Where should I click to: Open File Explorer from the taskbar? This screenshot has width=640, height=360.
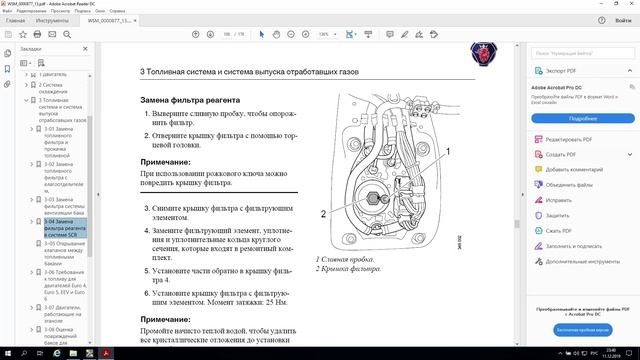73,353
